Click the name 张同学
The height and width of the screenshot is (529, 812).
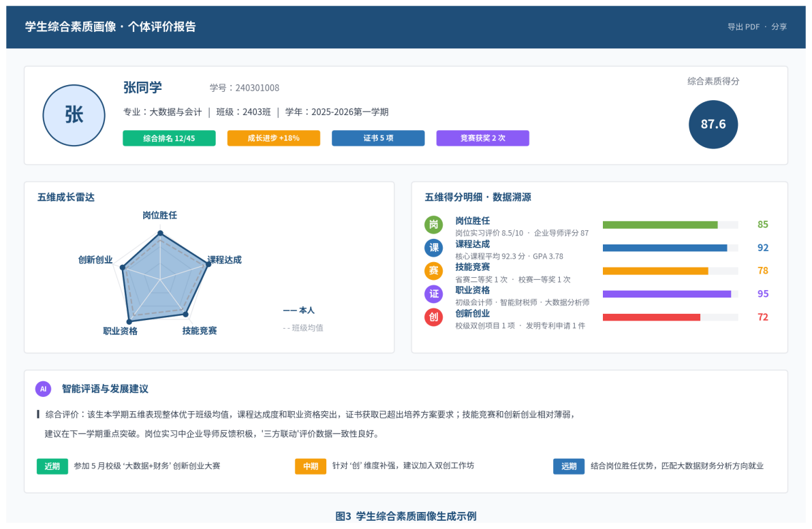[142, 87]
